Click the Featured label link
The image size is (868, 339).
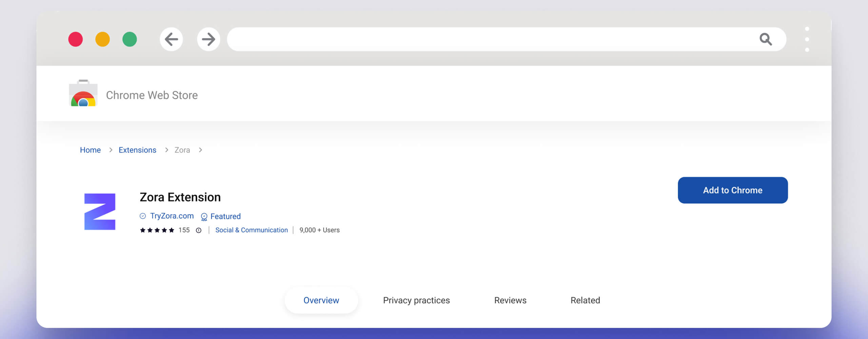coord(225,216)
